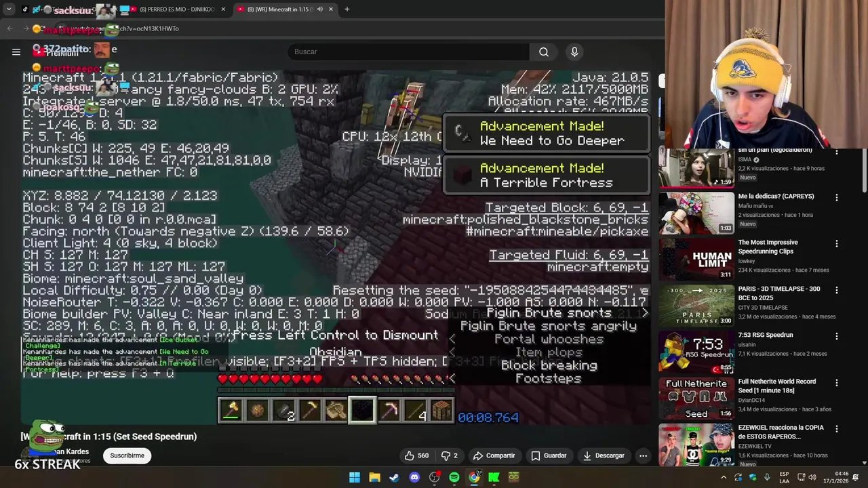Open the PARIS timelapse thumbnail

(x=696, y=305)
